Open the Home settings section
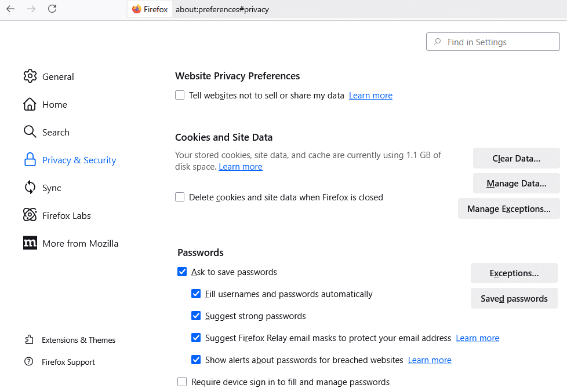Viewport: 567px width, 392px height. click(54, 104)
